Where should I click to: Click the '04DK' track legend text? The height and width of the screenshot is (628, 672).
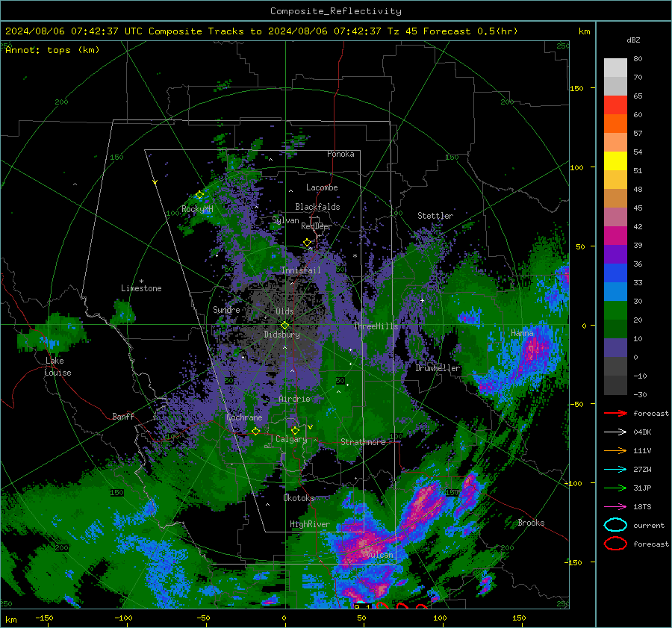coord(642,432)
